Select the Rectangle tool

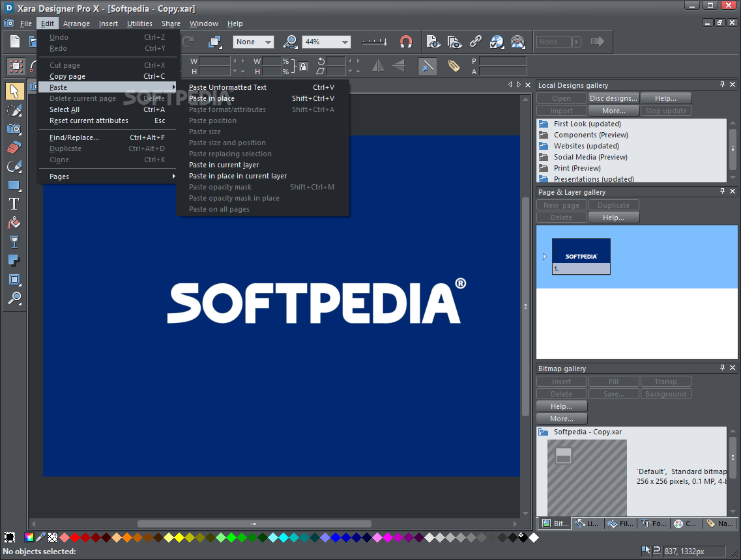pos(14,185)
